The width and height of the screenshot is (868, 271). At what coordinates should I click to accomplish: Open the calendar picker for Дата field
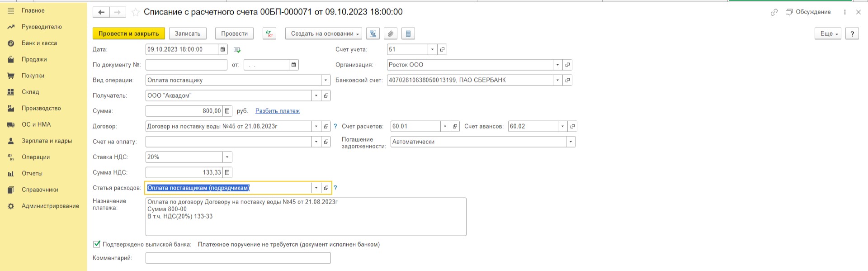pos(222,49)
